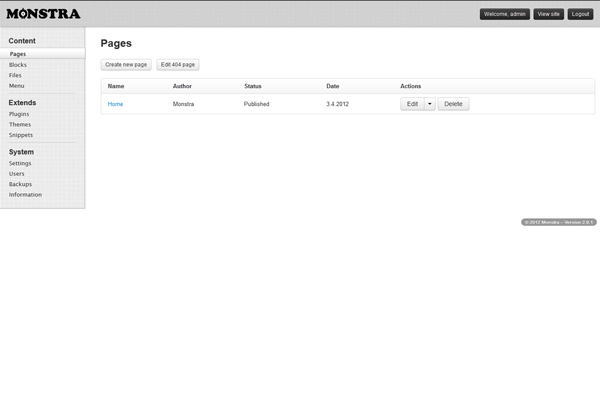Image resolution: width=600 pixels, height=400 pixels.
Task: Open the Home page link
Action: [x=115, y=104]
